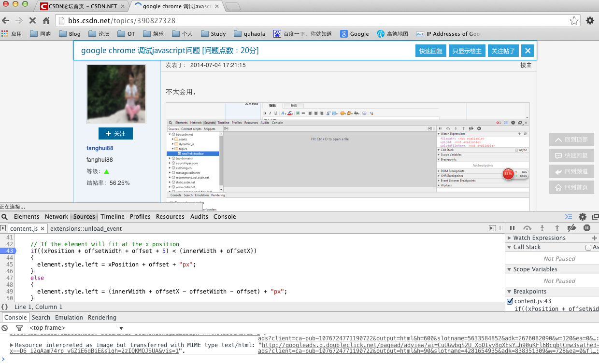Image resolution: width=599 pixels, height=364 pixels.
Task: Switch to the Emulation drawer tab
Action: pyautogui.click(x=69, y=318)
